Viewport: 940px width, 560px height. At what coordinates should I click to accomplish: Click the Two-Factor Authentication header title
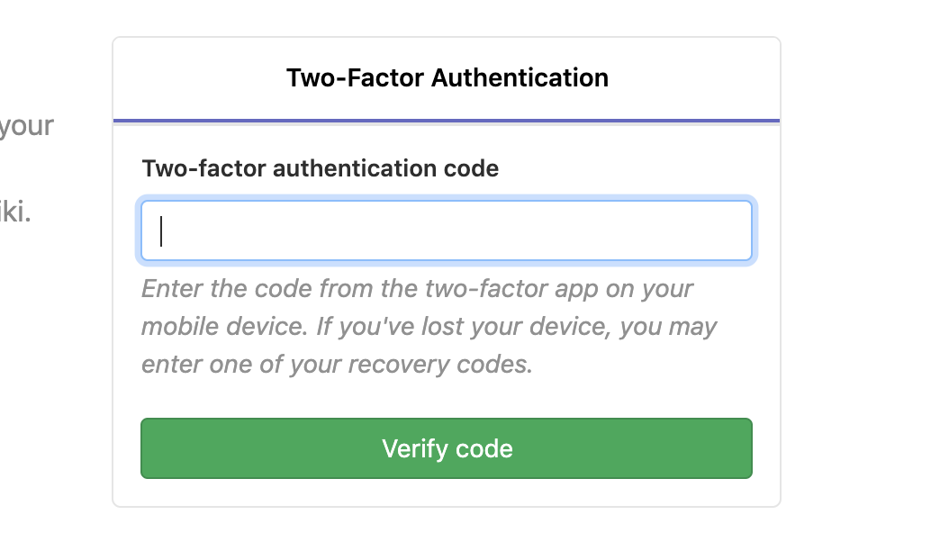[x=447, y=77]
